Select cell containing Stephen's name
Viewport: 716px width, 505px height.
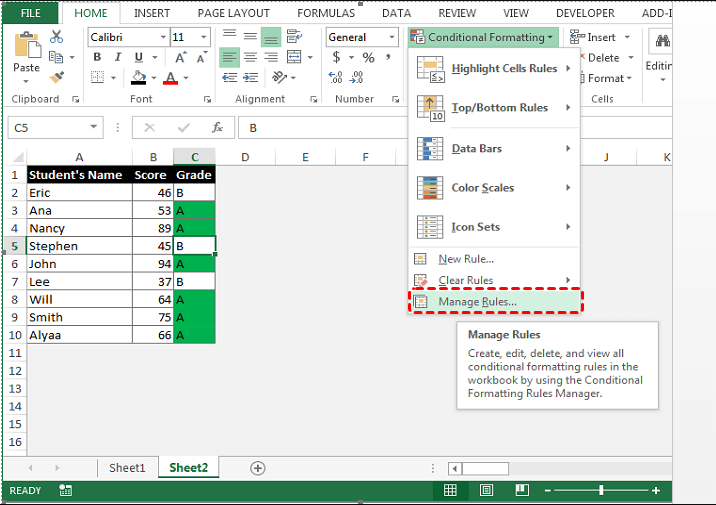[79, 246]
